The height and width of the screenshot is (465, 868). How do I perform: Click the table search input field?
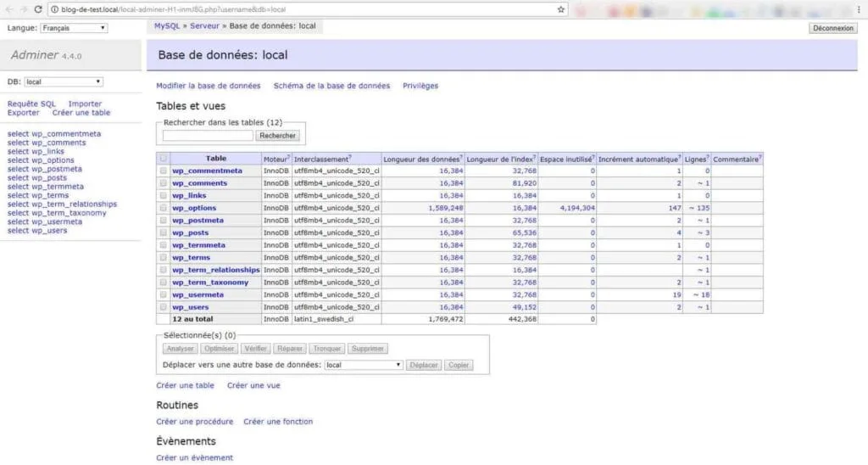208,136
